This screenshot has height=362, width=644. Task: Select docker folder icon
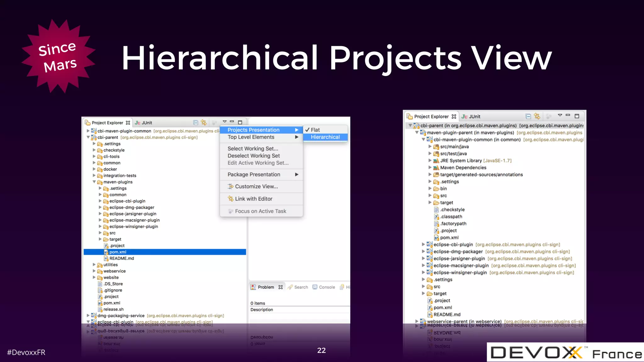100,169
